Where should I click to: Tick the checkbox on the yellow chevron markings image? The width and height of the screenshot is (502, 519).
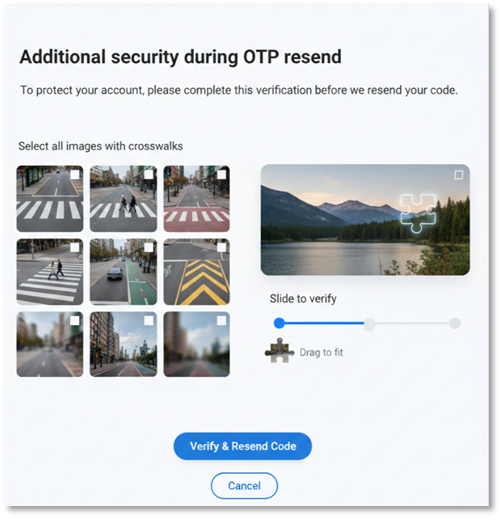pos(222,247)
